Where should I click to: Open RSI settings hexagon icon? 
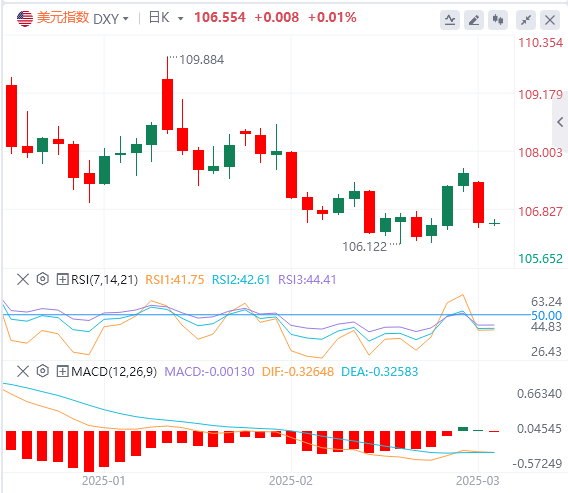43,279
